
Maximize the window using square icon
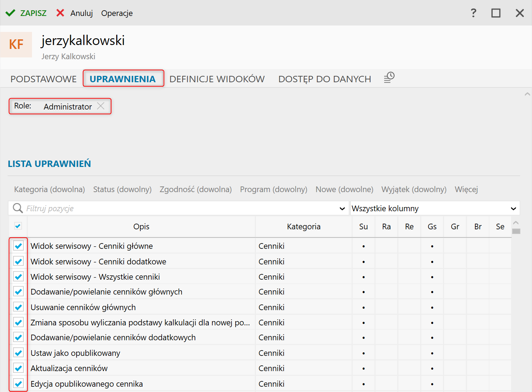coord(496,13)
